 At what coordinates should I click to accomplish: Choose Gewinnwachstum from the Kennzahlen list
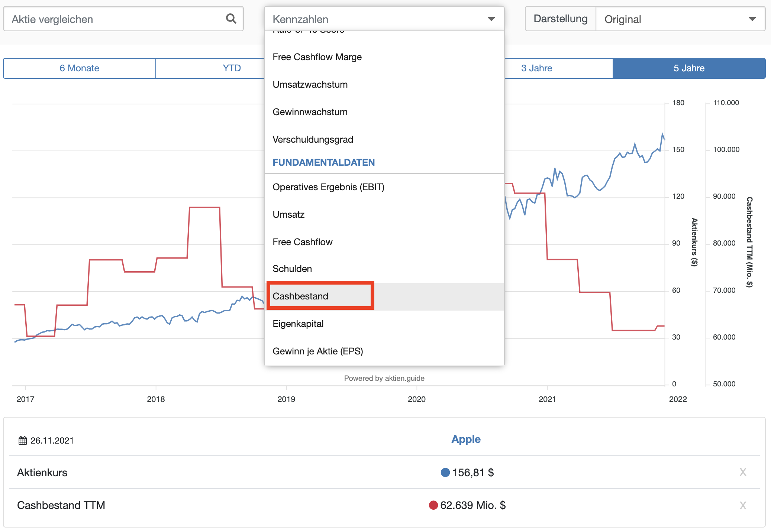pyautogui.click(x=384, y=112)
